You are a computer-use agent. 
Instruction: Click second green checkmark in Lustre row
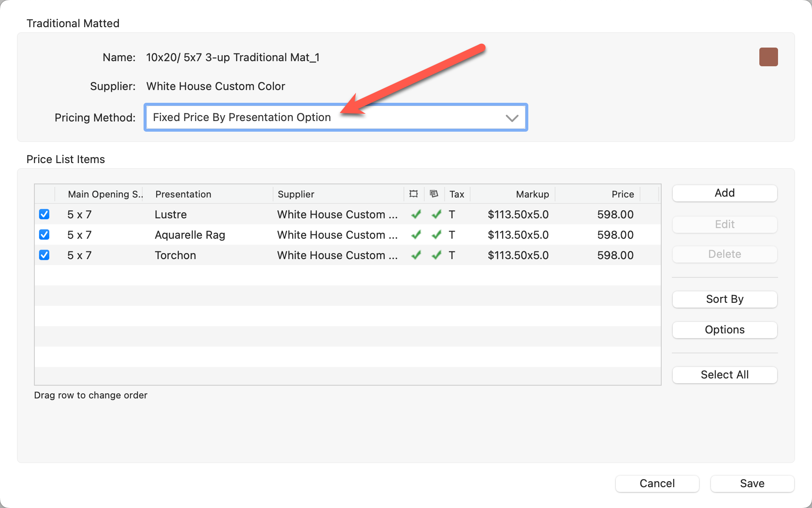[x=437, y=214]
